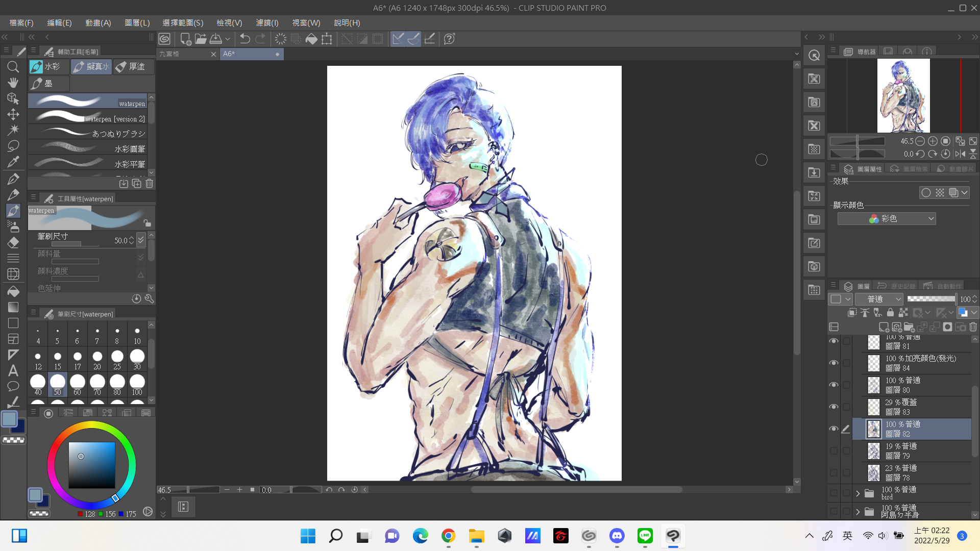The height and width of the screenshot is (551, 980).
Task: Select the Lasso selection tool
Action: click(13, 146)
